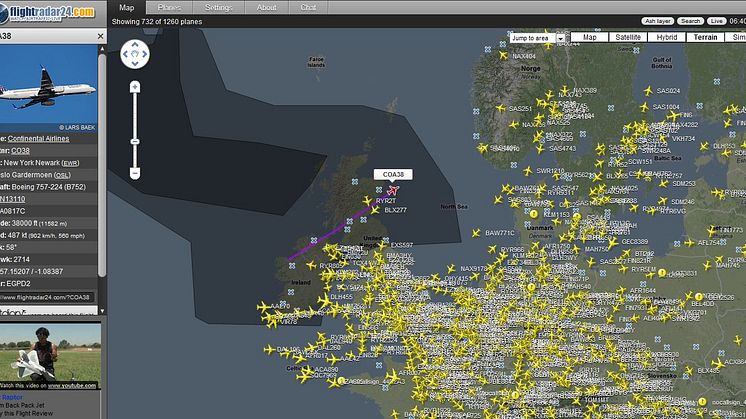
Task: Click the zoom out minus button
Action: (135, 173)
